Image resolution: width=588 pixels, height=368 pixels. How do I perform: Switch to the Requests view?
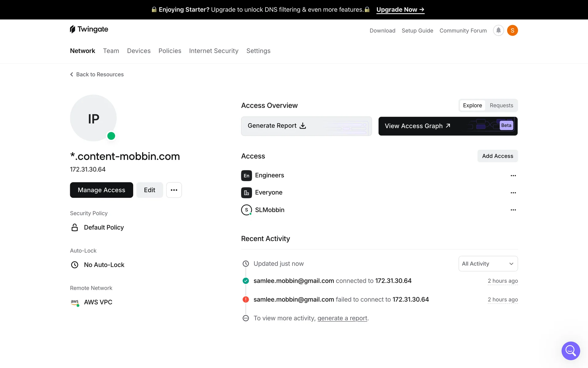coord(501,105)
